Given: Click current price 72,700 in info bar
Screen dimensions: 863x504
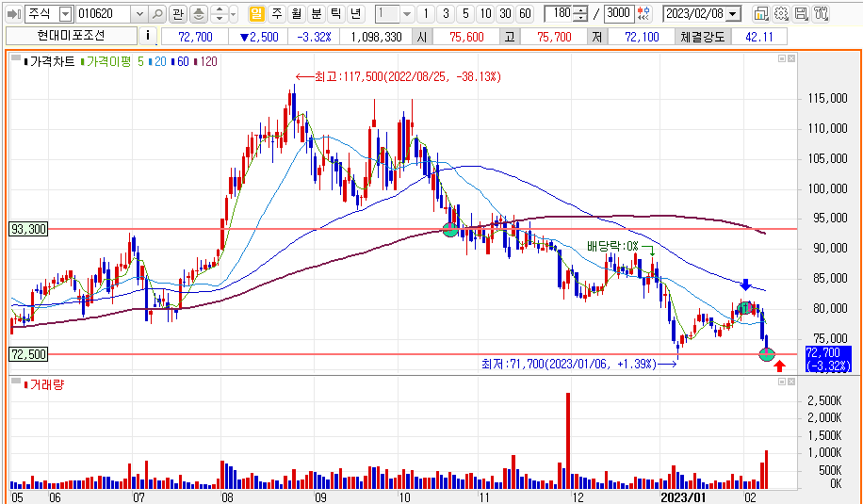Looking at the screenshot, I should coord(195,38).
